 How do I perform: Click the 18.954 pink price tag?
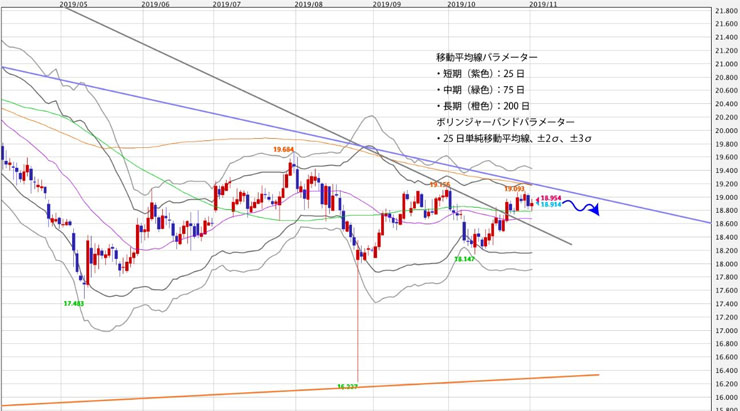click(x=551, y=198)
